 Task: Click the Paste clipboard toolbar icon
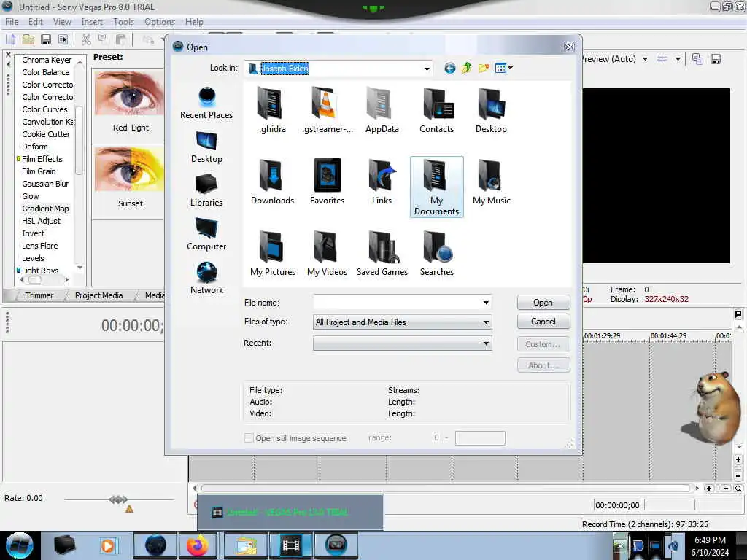(120, 39)
